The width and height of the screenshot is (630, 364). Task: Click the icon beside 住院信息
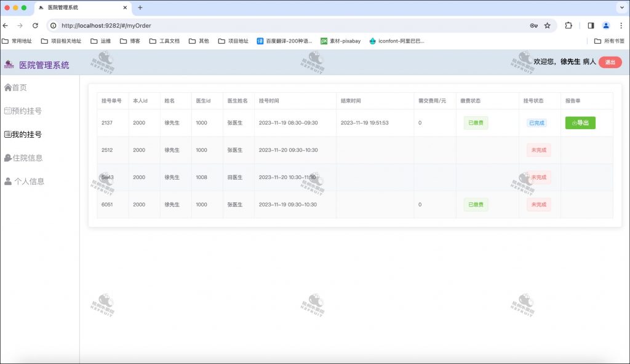[x=8, y=158]
